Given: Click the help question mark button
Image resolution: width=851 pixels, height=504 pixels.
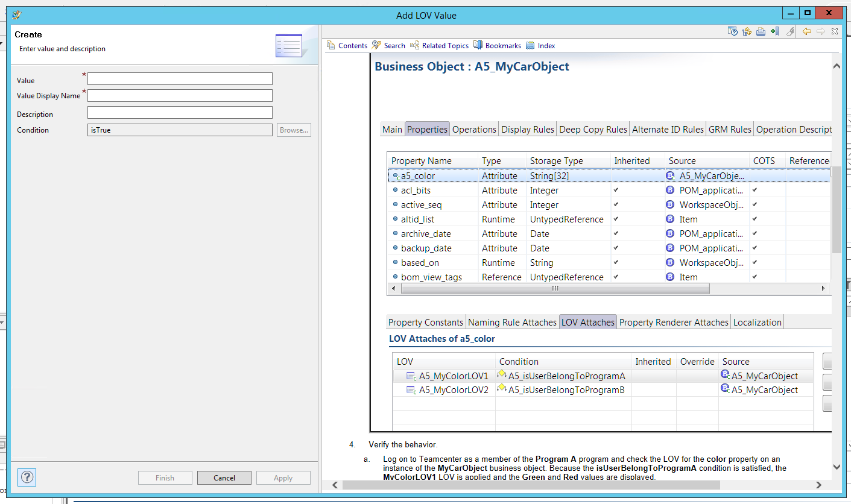Looking at the screenshot, I should 27,477.
